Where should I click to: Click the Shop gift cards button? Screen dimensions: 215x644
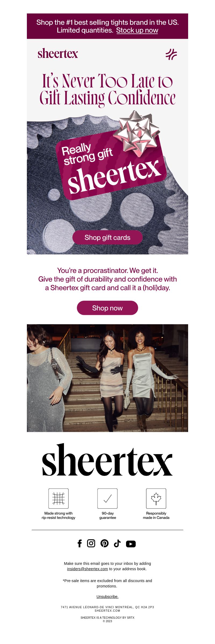[107, 237]
